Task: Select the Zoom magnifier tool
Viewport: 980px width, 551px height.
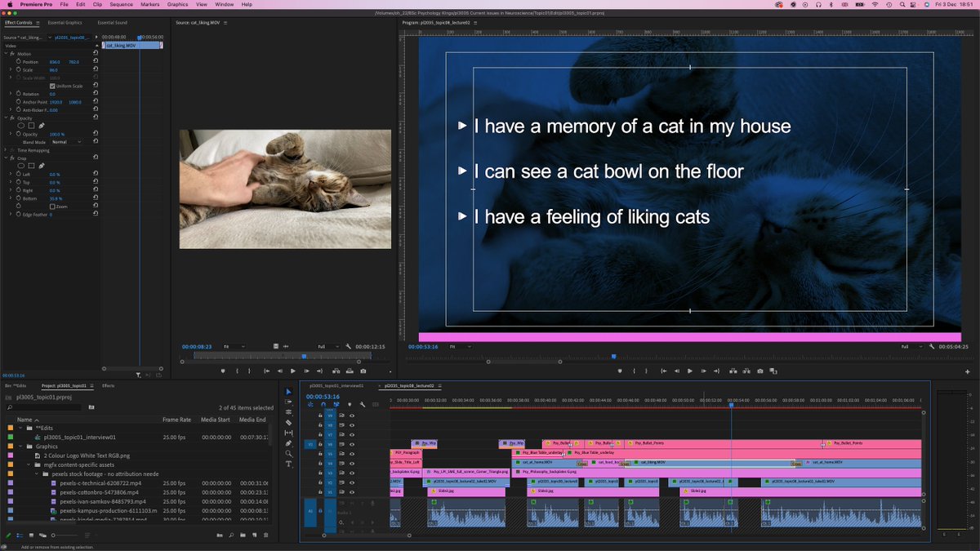Action: click(x=288, y=453)
